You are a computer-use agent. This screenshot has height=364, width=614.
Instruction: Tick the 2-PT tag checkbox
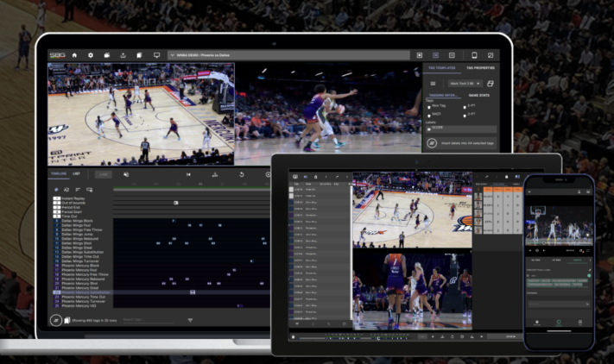click(465, 107)
